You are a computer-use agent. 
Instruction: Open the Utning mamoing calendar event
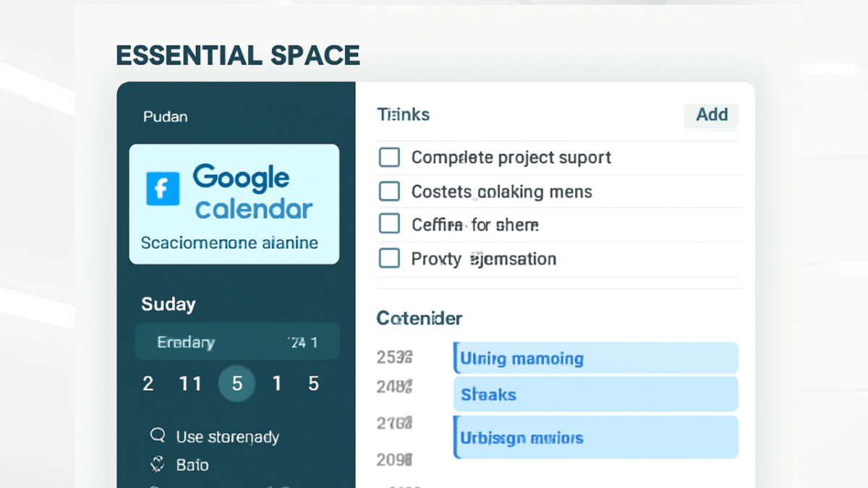pos(595,359)
